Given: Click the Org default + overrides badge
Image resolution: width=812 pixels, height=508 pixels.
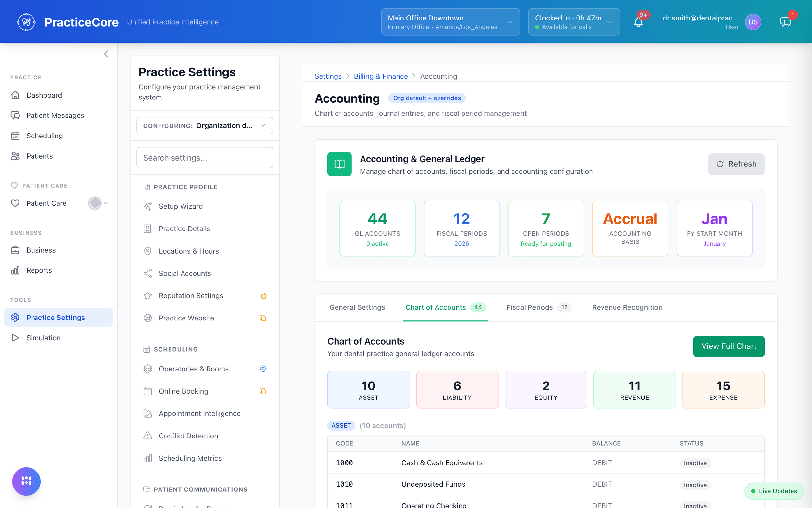Looking at the screenshot, I should pos(427,98).
